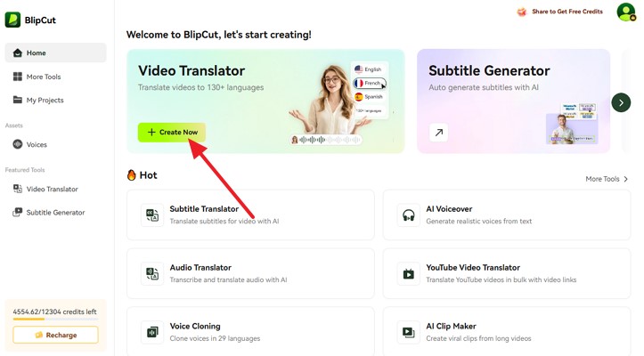
Task: Expand More Tools chevron arrow
Action: point(626,179)
